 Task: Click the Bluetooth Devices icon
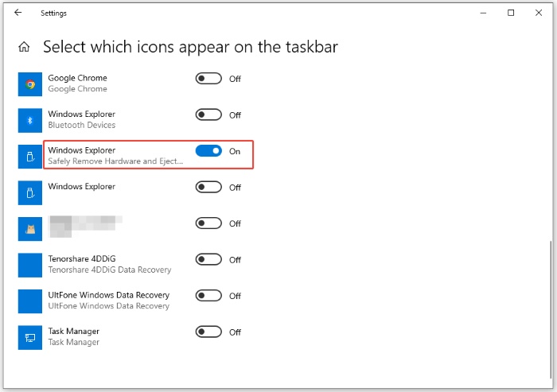pos(30,120)
